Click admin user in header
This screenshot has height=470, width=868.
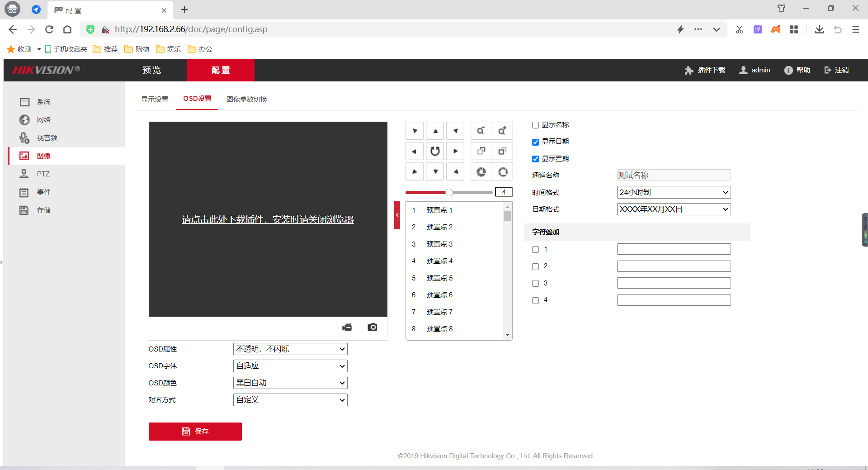(755, 70)
